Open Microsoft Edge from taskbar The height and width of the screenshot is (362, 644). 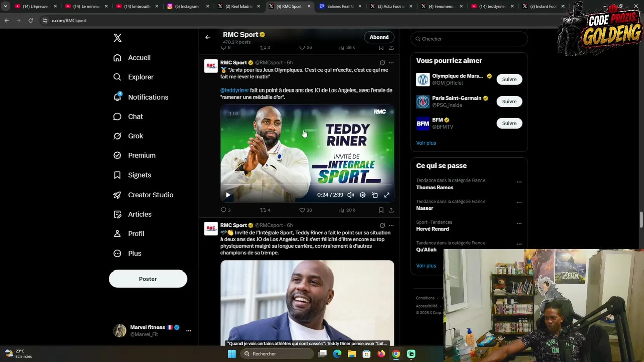337,354
